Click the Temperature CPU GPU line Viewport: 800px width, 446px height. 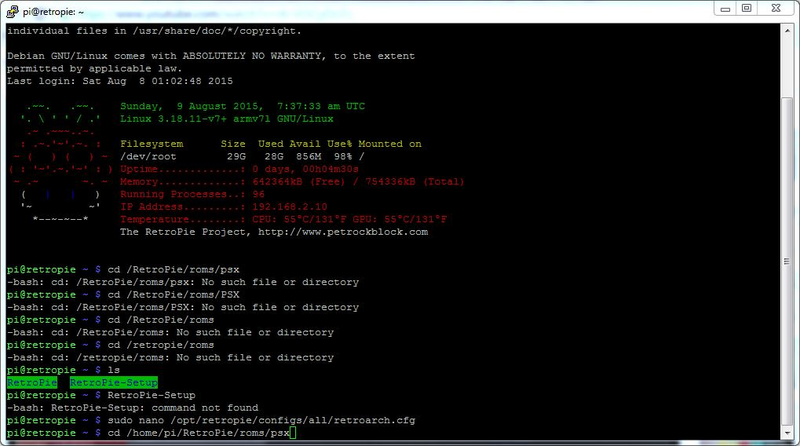[284, 219]
